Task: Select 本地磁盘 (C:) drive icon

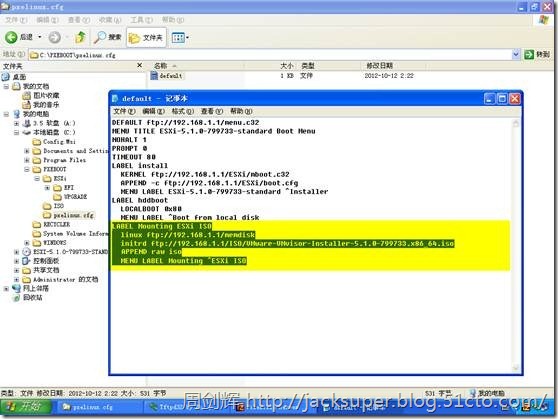Action: pyautogui.click(x=26, y=132)
